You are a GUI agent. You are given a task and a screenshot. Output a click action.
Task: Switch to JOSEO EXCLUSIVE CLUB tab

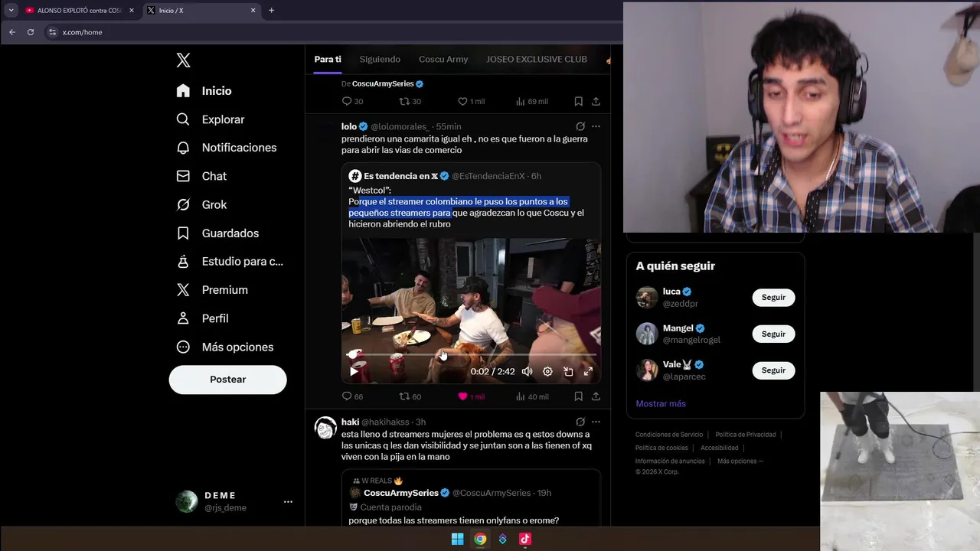coord(537,59)
